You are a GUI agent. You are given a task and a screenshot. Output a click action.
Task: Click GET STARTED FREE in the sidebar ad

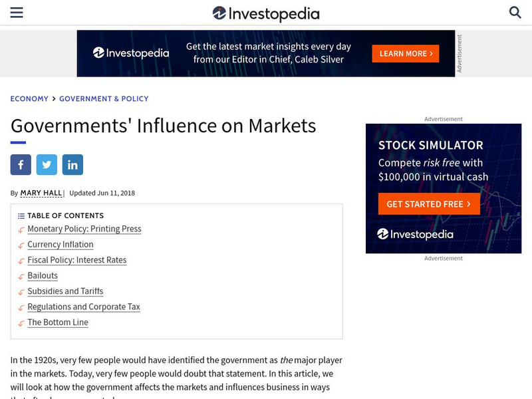click(429, 203)
